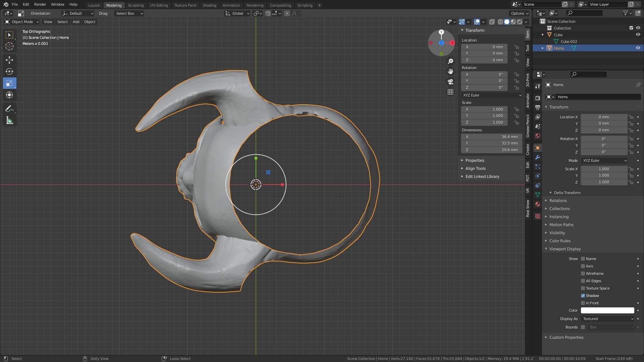Image resolution: width=644 pixels, height=362 pixels.
Task: Choose the Move tool
Action: [x=9, y=60]
